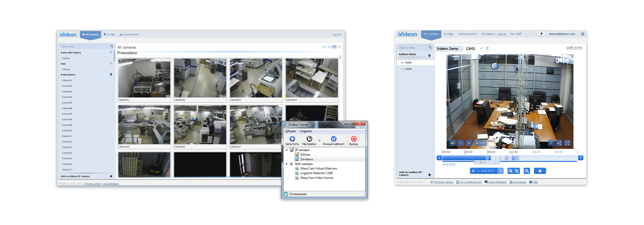Mute the CAM2 video with the speaker button
644x225 pixels.
[x=452, y=143]
